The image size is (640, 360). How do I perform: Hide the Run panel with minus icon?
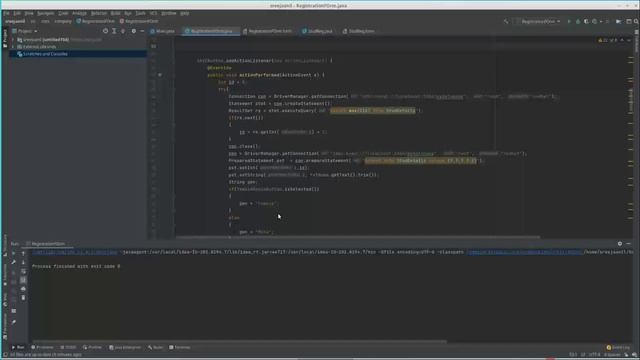pyautogui.click(x=629, y=244)
